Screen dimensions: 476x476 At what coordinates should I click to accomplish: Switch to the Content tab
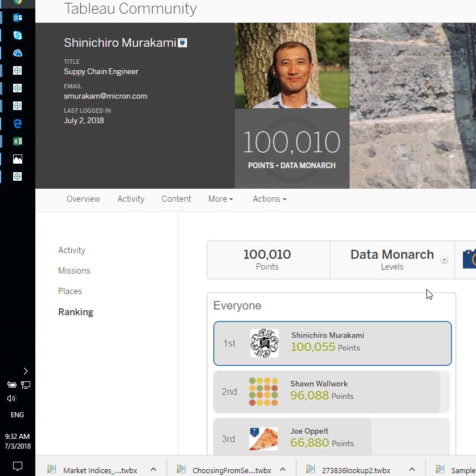[x=176, y=199]
